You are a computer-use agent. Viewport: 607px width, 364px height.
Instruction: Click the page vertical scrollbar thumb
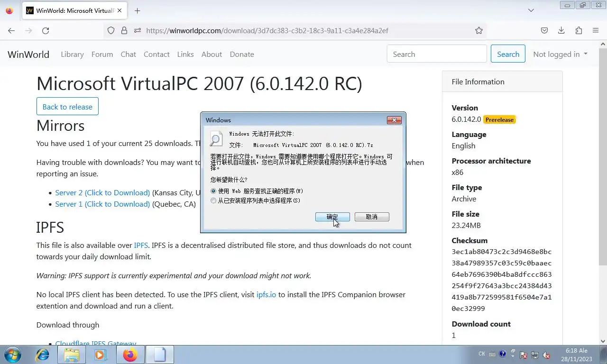[x=603, y=156]
